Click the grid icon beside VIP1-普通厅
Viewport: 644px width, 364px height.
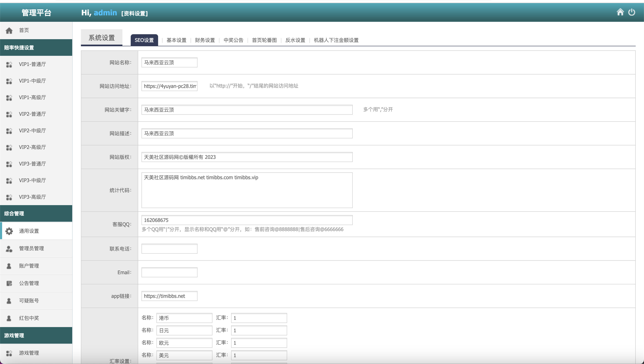pos(9,65)
